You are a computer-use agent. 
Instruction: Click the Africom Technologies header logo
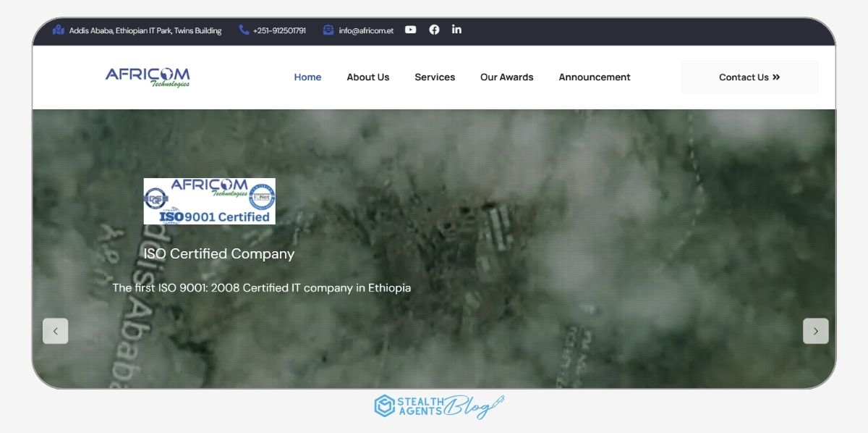pyautogui.click(x=148, y=77)
